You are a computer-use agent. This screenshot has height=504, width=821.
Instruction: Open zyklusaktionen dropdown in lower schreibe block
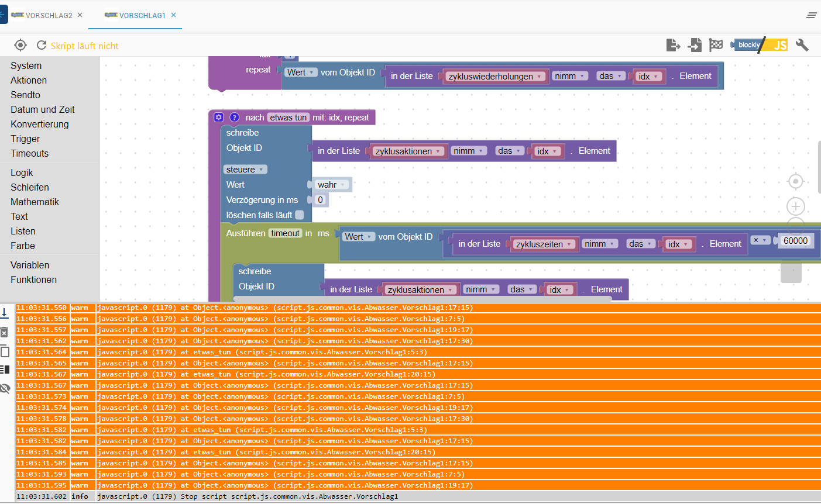point(421,290)
